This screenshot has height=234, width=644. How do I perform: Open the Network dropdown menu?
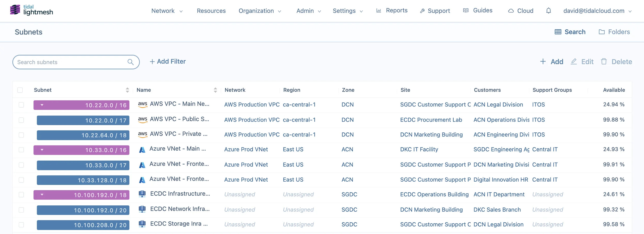[167, 11]
